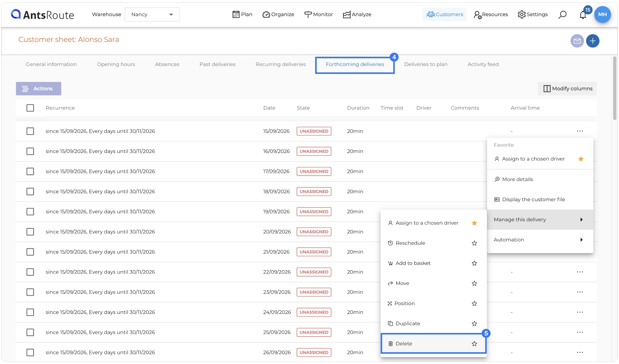
Task: Click Modify columns button
Action: 567,89
